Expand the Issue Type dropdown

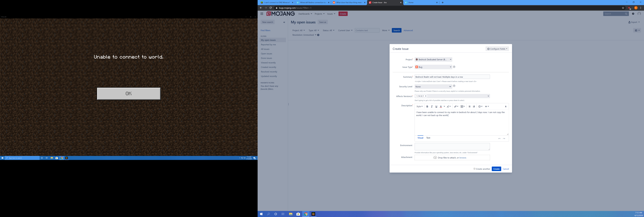pyautogui.click(x=433, y=67)
